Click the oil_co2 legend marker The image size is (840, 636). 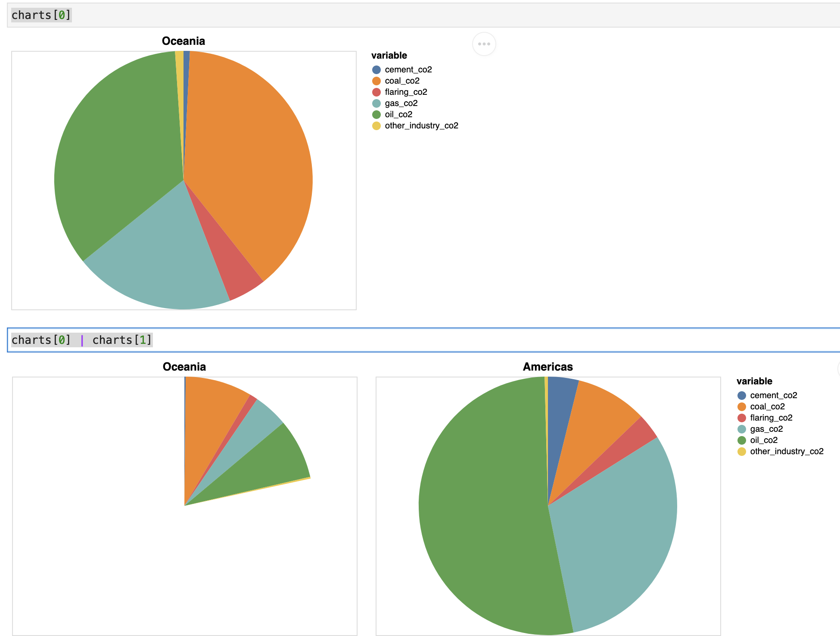376,114
